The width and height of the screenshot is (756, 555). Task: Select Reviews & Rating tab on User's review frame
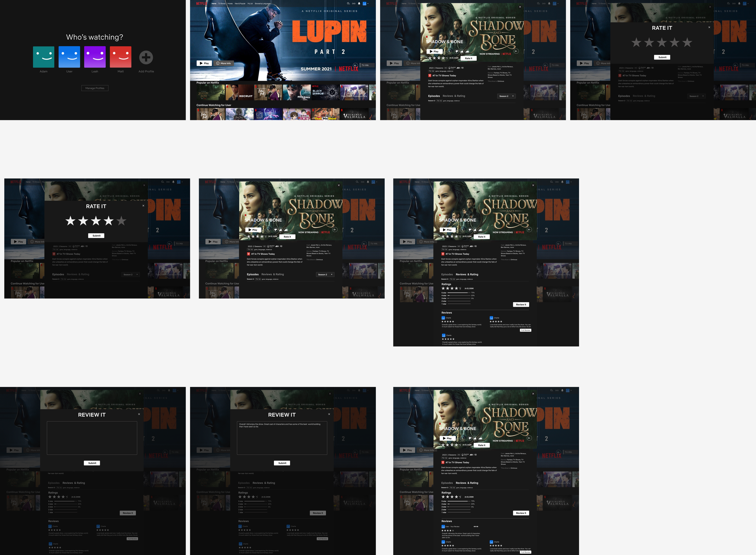[467, 483]
